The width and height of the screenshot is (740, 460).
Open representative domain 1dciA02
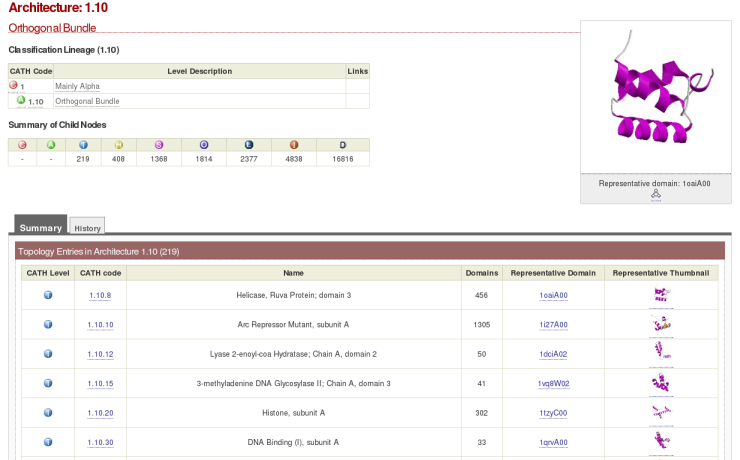553,354
